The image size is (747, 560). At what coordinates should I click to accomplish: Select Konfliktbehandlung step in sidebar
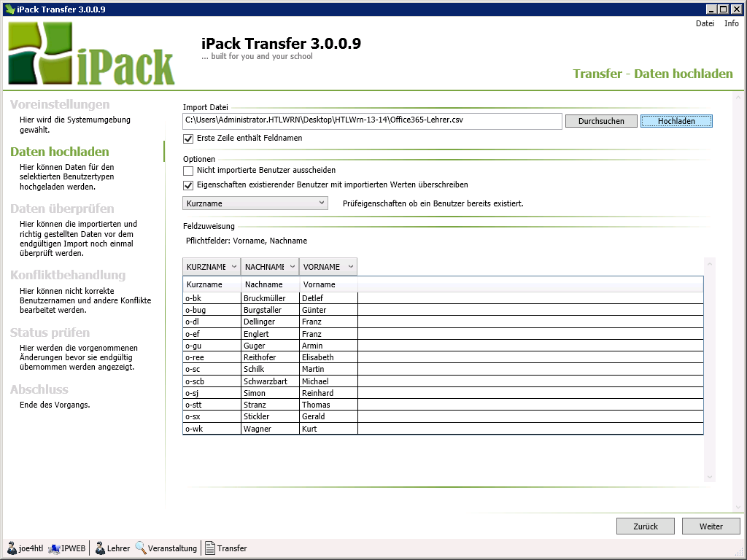point(68,275)
